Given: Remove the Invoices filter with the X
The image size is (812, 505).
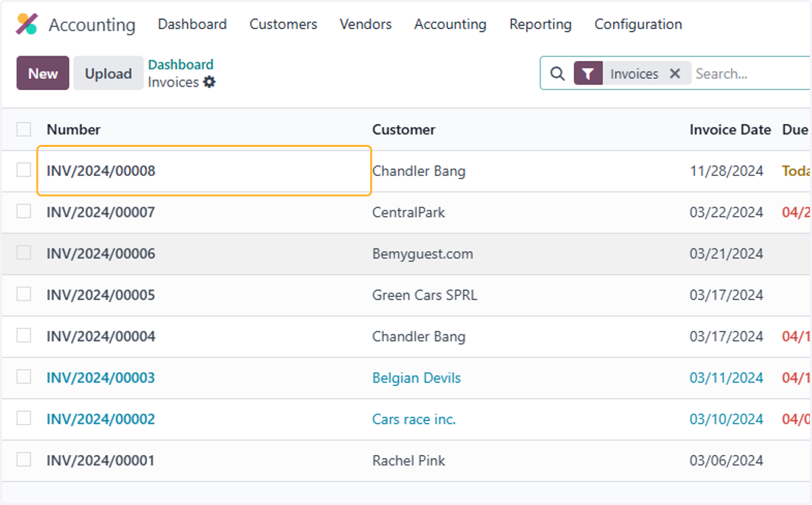Looking at the screenshot, I should coord(675,74).
